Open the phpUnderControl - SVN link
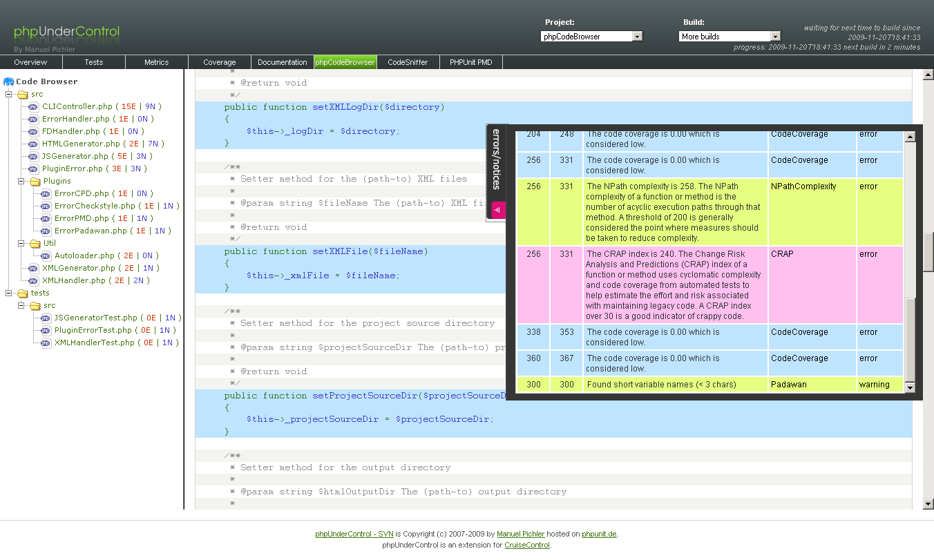The height and width of the screenshot is (560, 934). (354, 534)
